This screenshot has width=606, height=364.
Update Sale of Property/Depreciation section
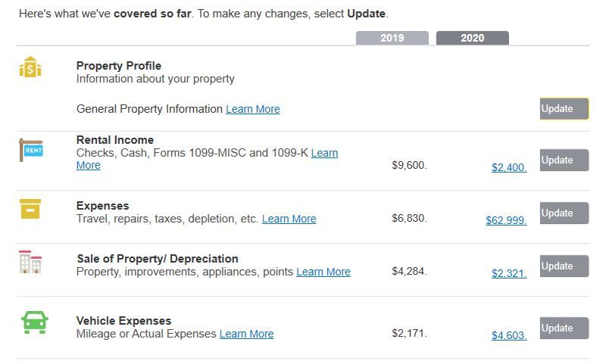564,266
